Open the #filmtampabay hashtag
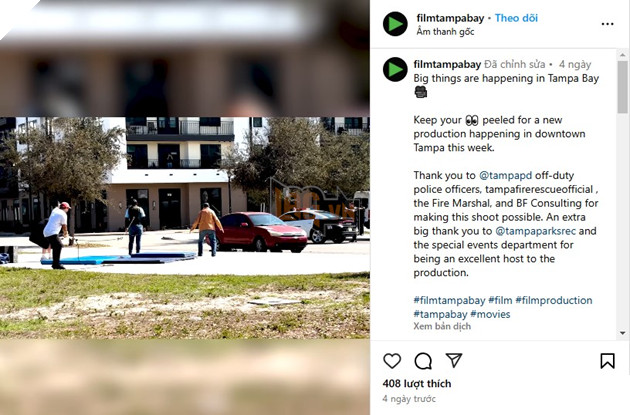 449,301
